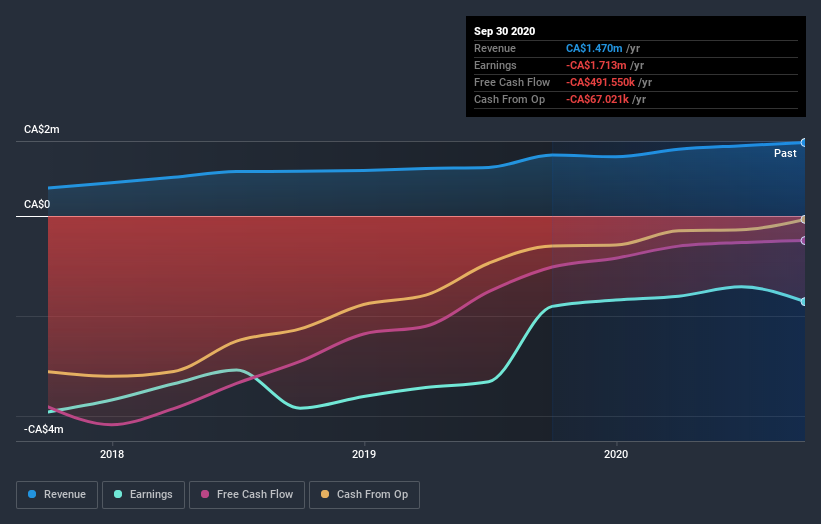Click the tan Cash From Op endpoint marker
The width and height of the screenshot is (821, 524).
803,219
